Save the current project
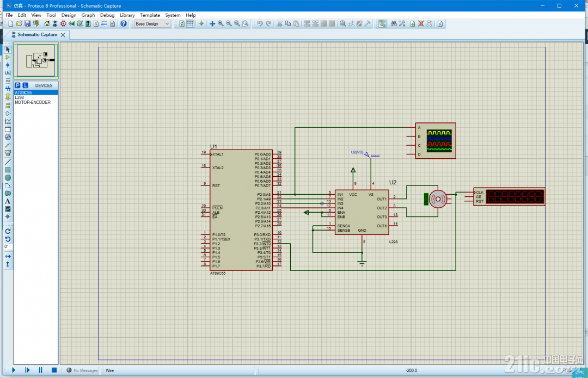The width and height of the screenshot is (588, 378). coord(27,23)
